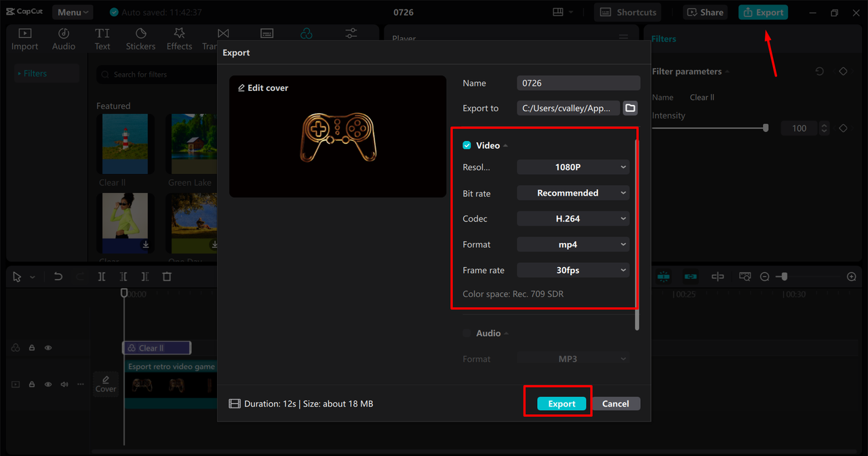Click the Intensity value stepper arrows

pos(824,128)
